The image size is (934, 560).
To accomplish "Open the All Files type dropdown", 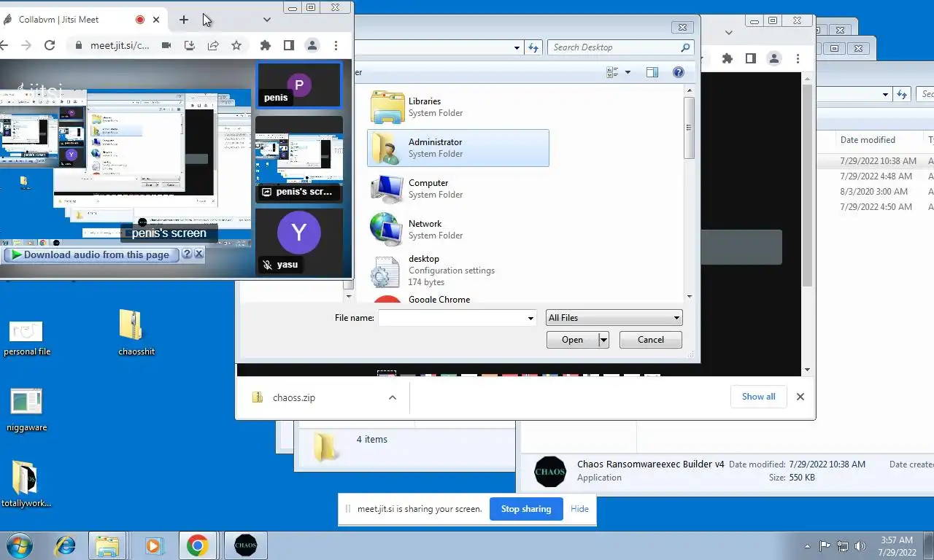I will click(614, 318).
